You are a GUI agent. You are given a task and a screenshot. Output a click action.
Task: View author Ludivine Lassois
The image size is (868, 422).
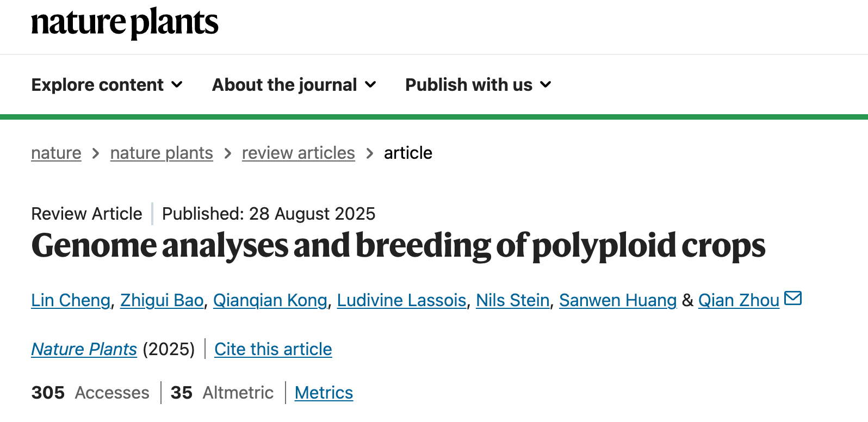point(401,300)
